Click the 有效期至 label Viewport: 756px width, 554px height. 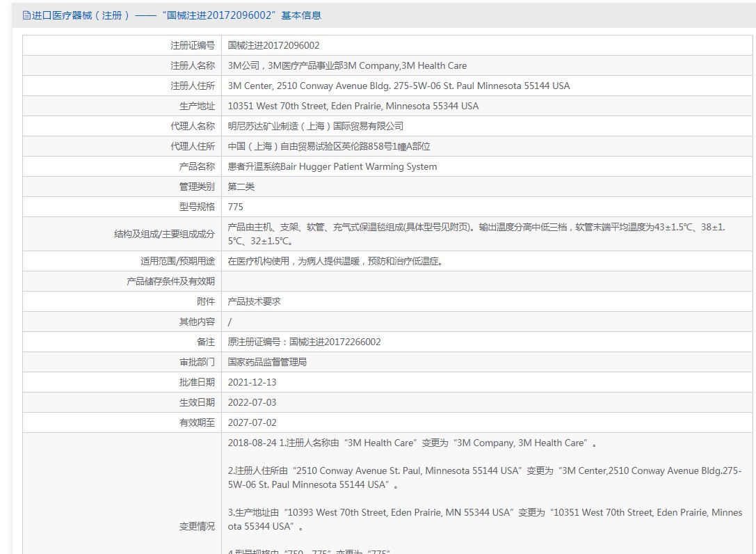click(x=197, y=422)
